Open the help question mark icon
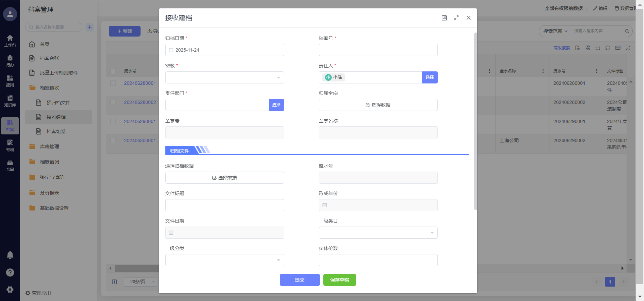644x301 pixels. tap(10, 273)
